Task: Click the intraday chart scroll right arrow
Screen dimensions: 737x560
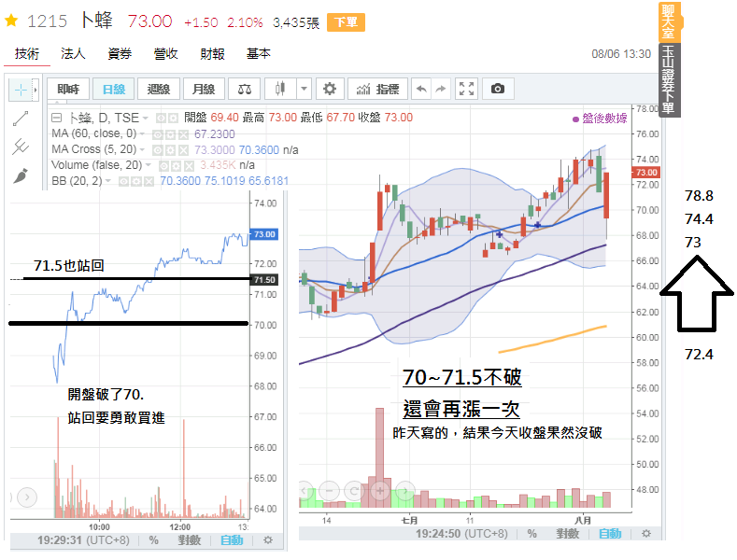Action: coord(27,497)
